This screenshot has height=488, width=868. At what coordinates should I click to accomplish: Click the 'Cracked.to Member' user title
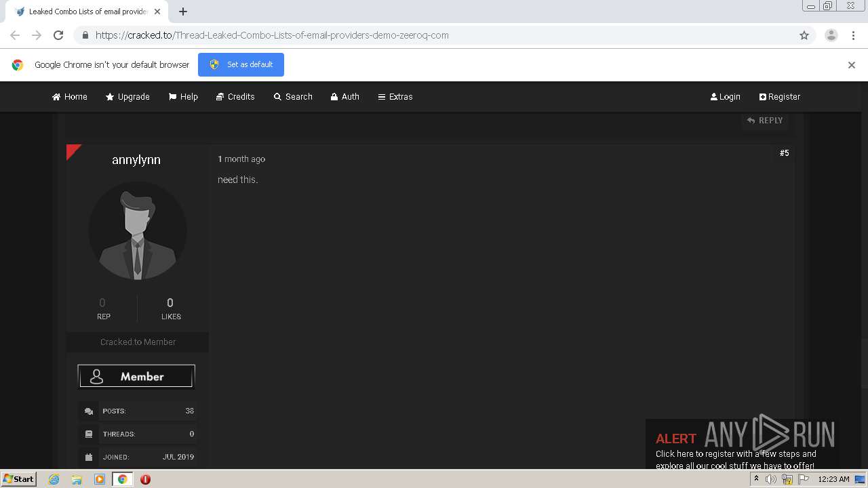138,342
